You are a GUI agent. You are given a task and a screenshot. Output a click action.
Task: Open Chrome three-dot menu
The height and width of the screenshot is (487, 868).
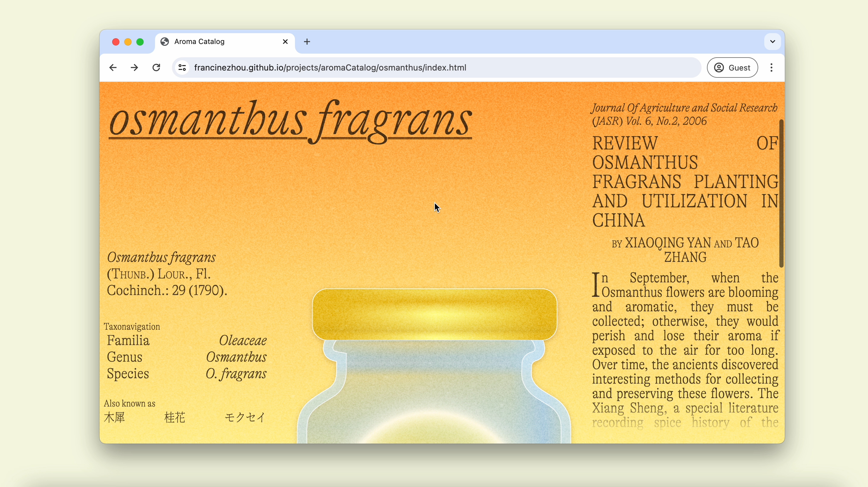click(771, 68)
